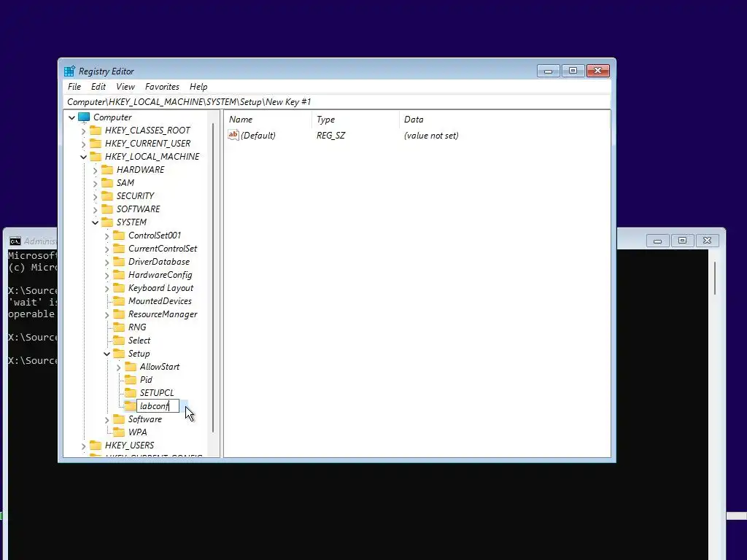
Task: Click the Pid folder icon
Action: point(130,379)
